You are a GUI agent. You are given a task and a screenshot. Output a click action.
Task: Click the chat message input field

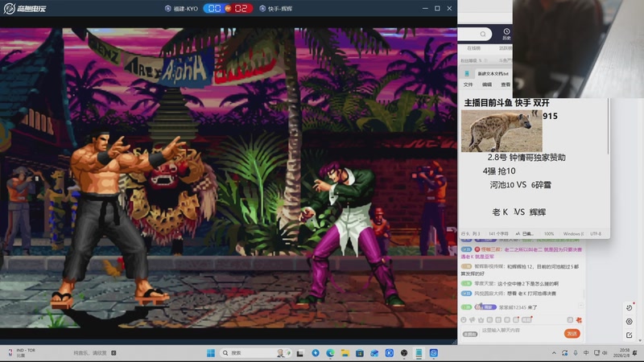pyautogui.click(x=520, y=330)
